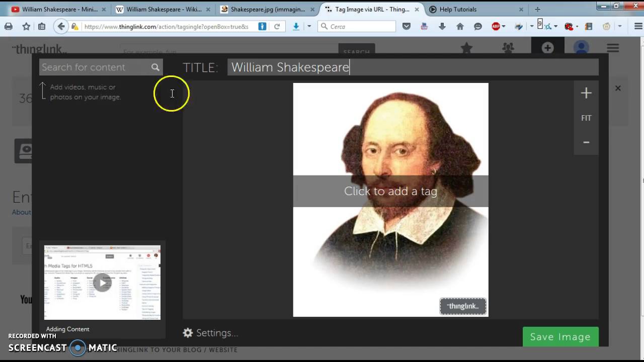Open a new browser tab
Screen dimensions: 644x362
[537, 9]
